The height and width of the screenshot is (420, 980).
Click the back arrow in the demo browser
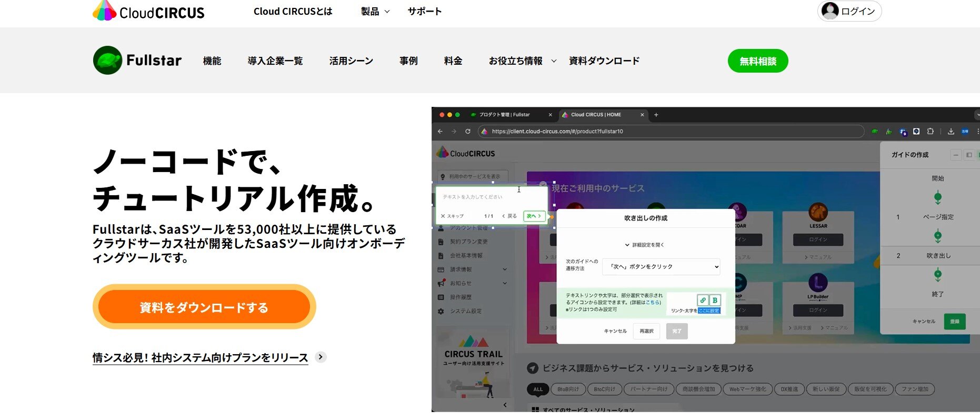coord(441,131)
